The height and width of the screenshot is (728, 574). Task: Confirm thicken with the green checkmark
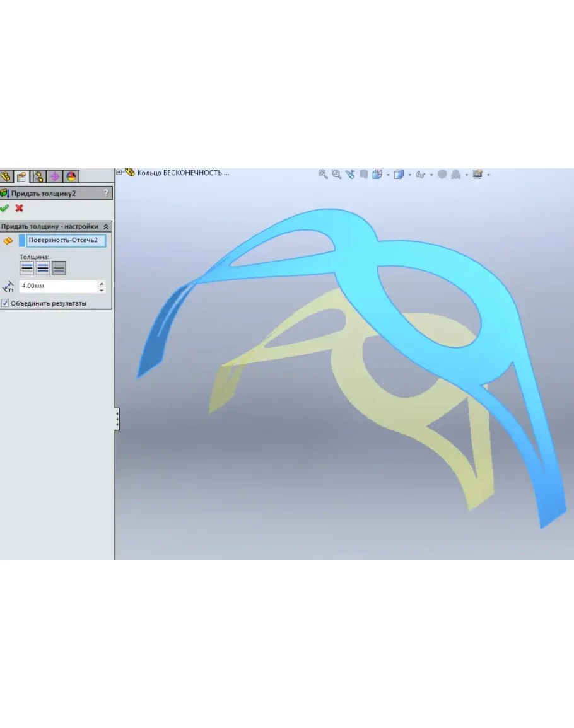point(5,208)
